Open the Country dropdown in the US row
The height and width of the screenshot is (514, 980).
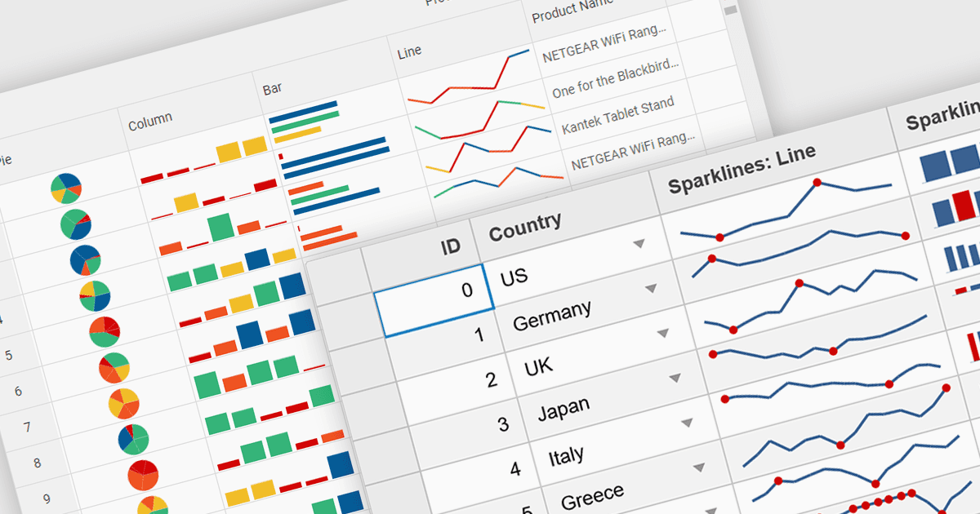click(639, 243)
